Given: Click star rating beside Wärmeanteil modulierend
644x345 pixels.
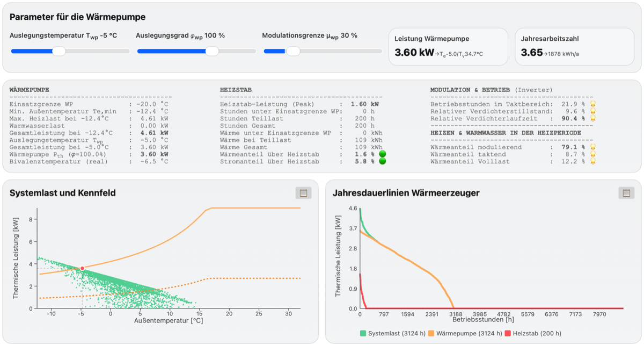Looking at the screenshot, I should (x=593, y=147).
